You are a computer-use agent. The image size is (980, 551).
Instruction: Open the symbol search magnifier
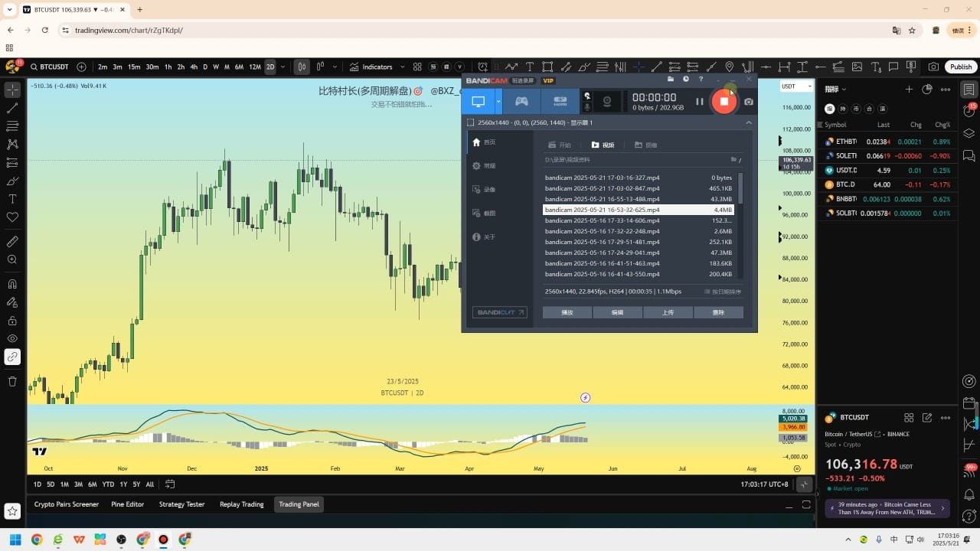coord(34,67)
